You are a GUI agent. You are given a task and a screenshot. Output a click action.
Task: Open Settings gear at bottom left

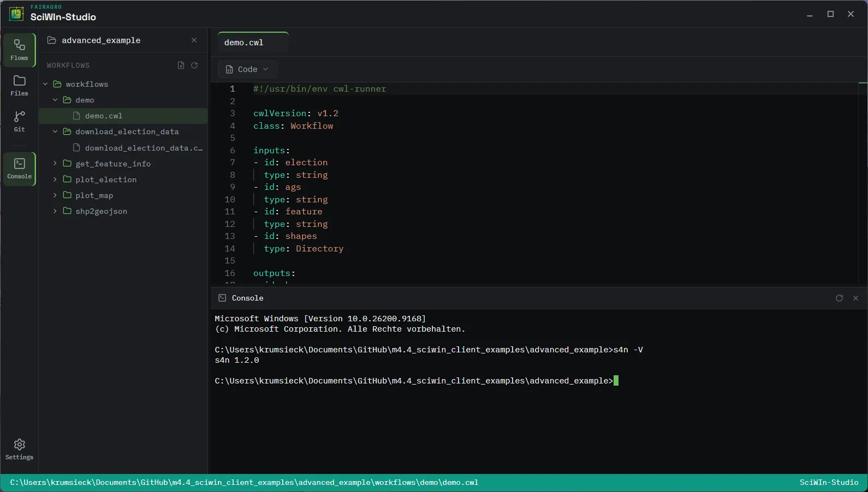coord(19,449)
